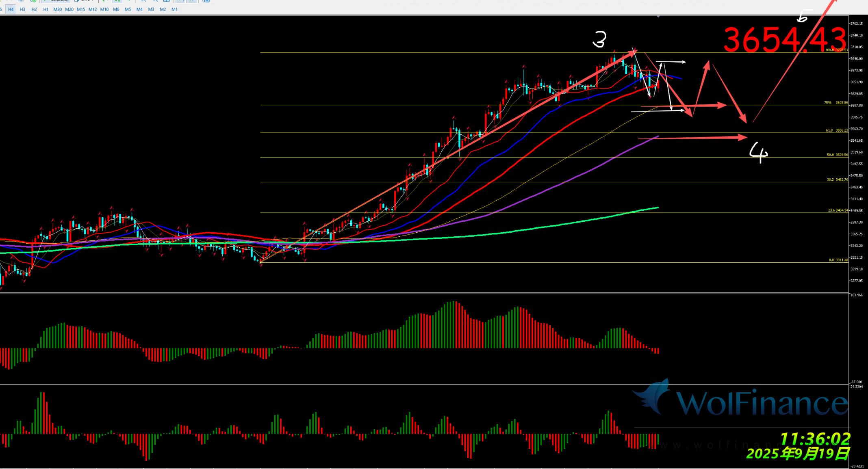Click the hand-drawn wave 3 label
Viewport: 868px width, 469px height.
tap(599, 40)
